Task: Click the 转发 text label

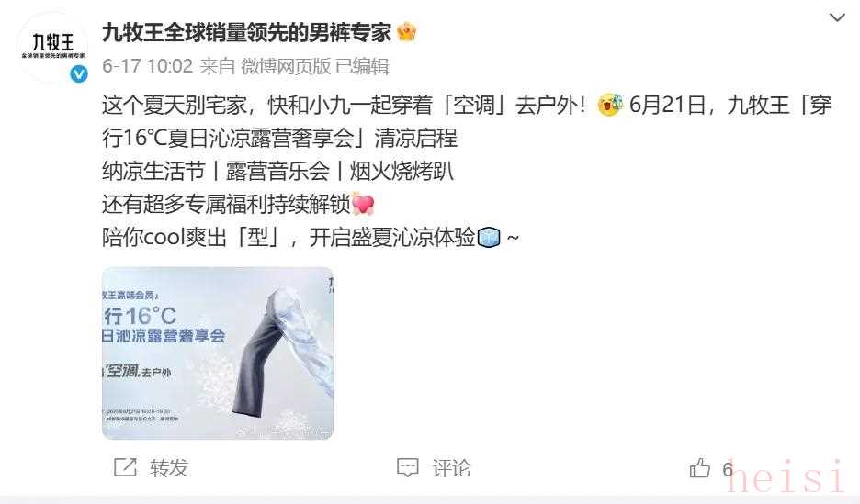Action: click(x=169, y=468)
